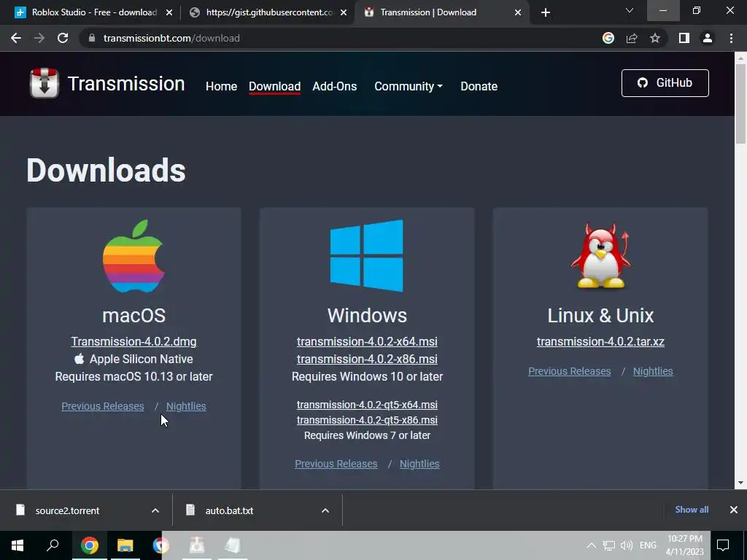Click Show all downloads
This screenshot has width=747, height=560.
pyautogui.click(x=692, y=510)
